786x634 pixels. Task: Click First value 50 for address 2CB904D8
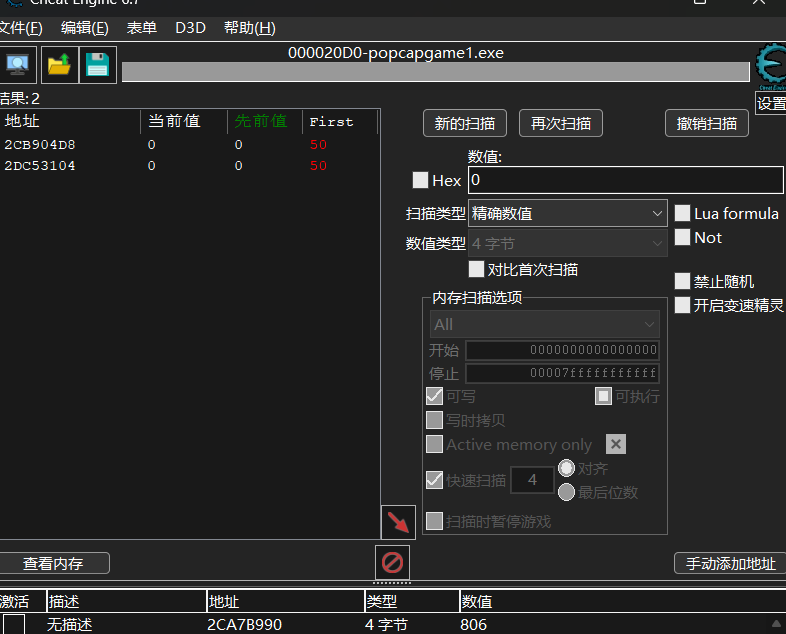click(x=318, y=145)
